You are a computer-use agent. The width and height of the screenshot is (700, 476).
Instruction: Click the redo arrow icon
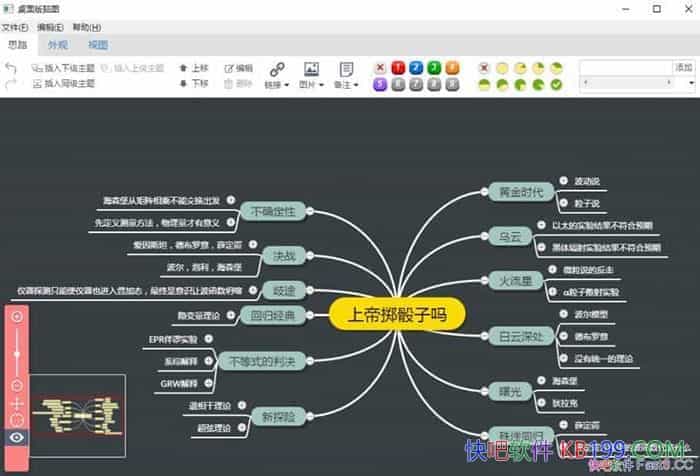[11, 85]
